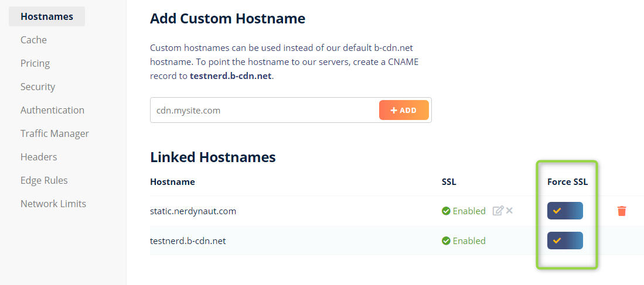Open the Cache settings section
Screen dimensions: 644x285
(33, 40)
